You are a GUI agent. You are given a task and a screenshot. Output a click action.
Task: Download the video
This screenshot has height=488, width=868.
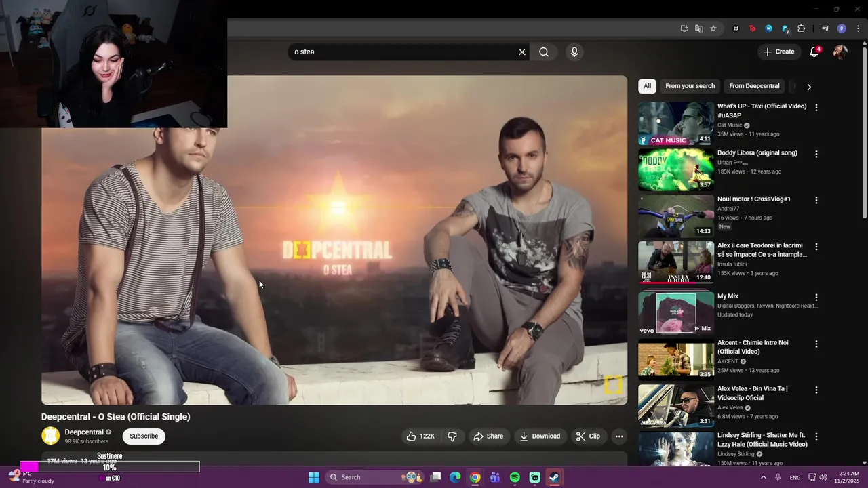pyautogui.click(x=540, y=436)
